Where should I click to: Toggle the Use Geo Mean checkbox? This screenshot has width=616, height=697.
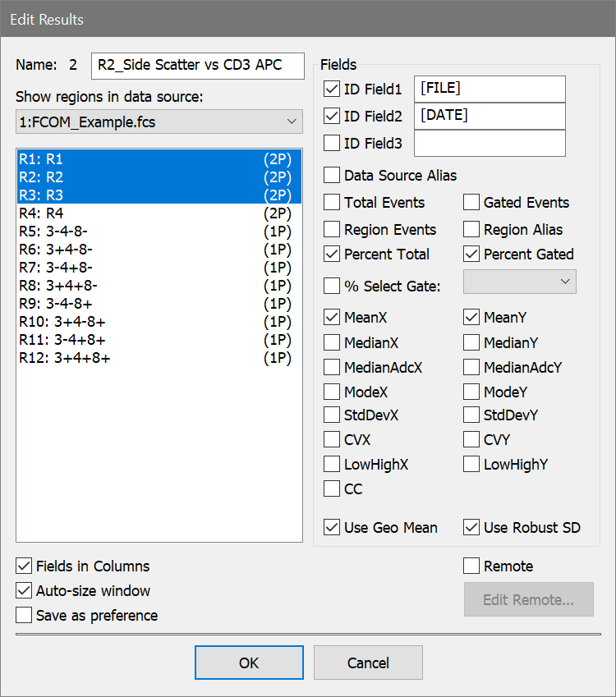tap(332, 528)
